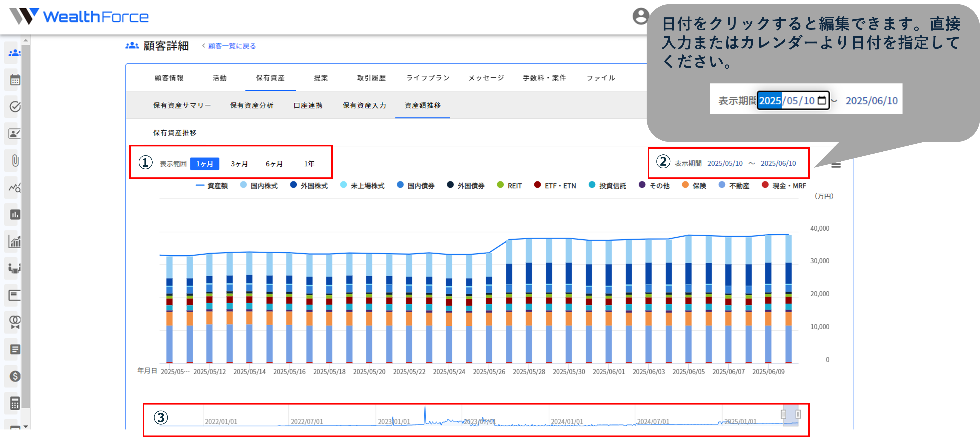
Task: Switch to 保有資産 tab
Action: click(270, 78)
